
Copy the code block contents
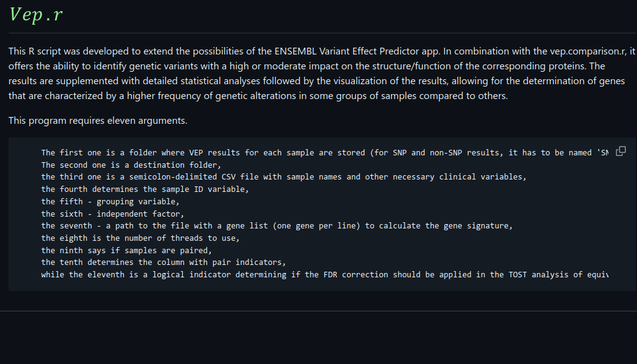(x=620, y=151)
